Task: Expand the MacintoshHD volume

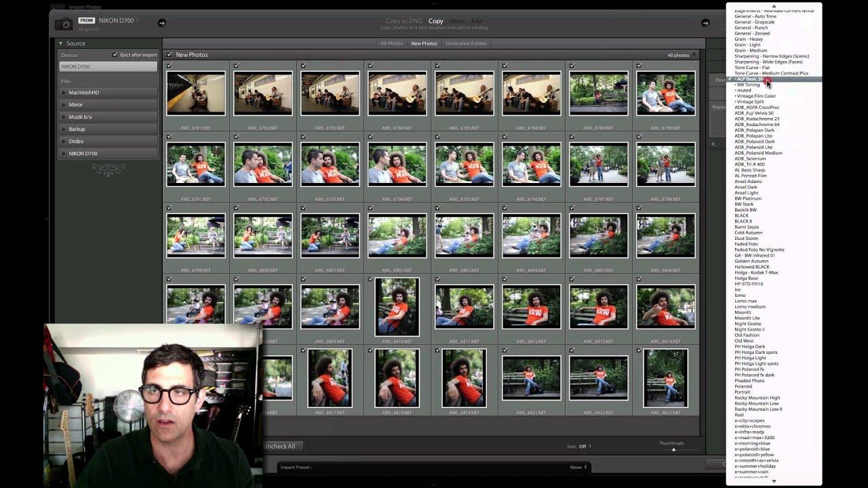Action: [x=64, y=92]
